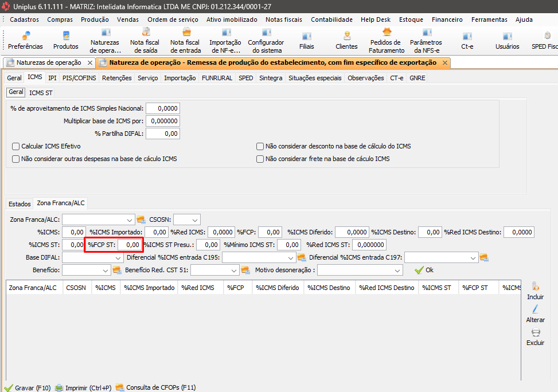This screenshot has width=558, height=392.
Task: Toggle Não considerar desconto na base de cálculo
Action: click(260, 146)
